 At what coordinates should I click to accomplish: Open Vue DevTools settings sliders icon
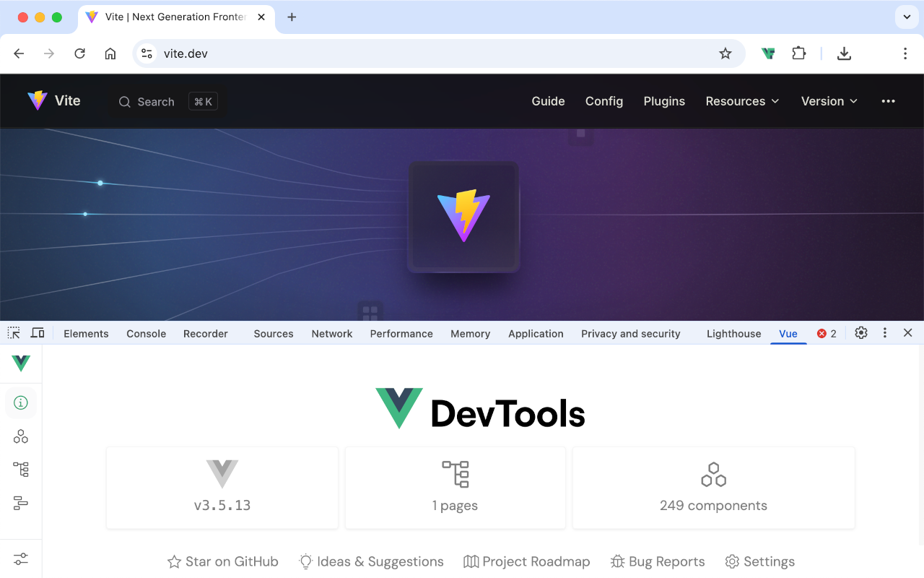tap(21, 559)
